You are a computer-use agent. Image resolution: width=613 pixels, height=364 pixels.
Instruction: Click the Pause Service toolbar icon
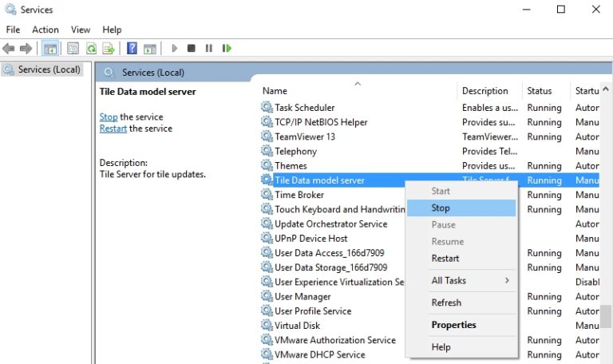tap(209, 49)
